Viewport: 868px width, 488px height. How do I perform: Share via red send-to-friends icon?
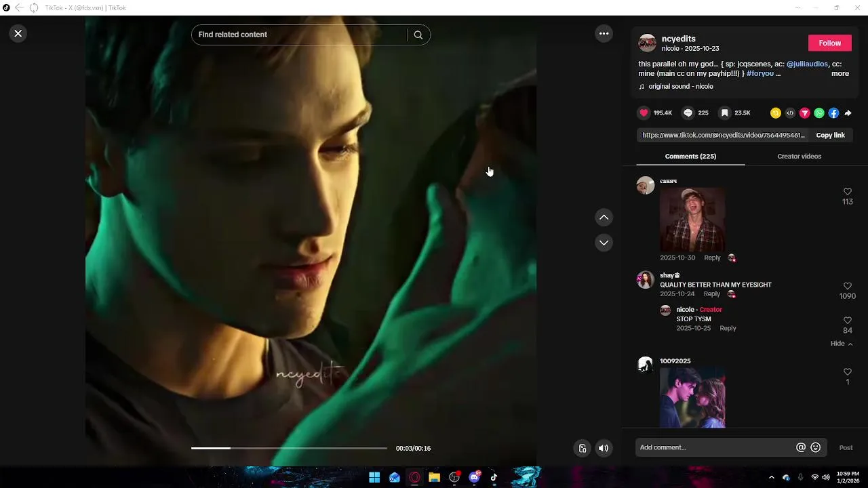(805, 113)
